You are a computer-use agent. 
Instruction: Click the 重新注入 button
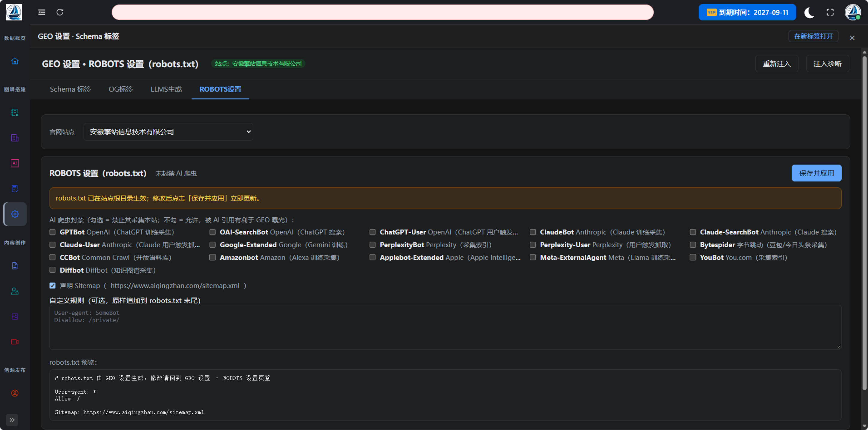point(776,64)
